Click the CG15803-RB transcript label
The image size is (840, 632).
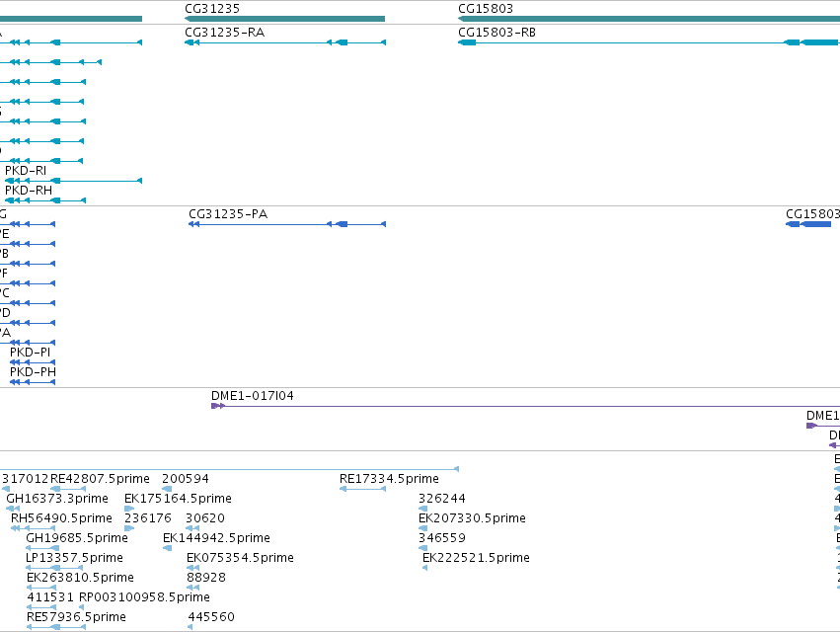496,33
